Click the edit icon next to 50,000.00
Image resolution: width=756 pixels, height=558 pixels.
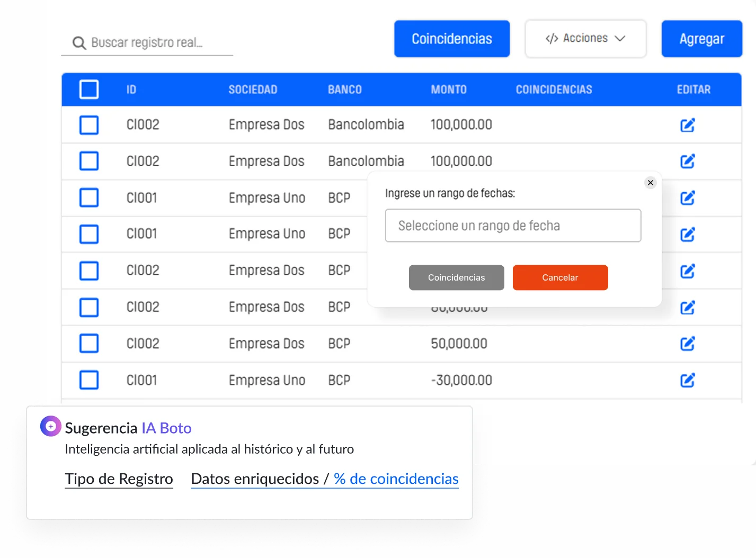click(687, 344)
